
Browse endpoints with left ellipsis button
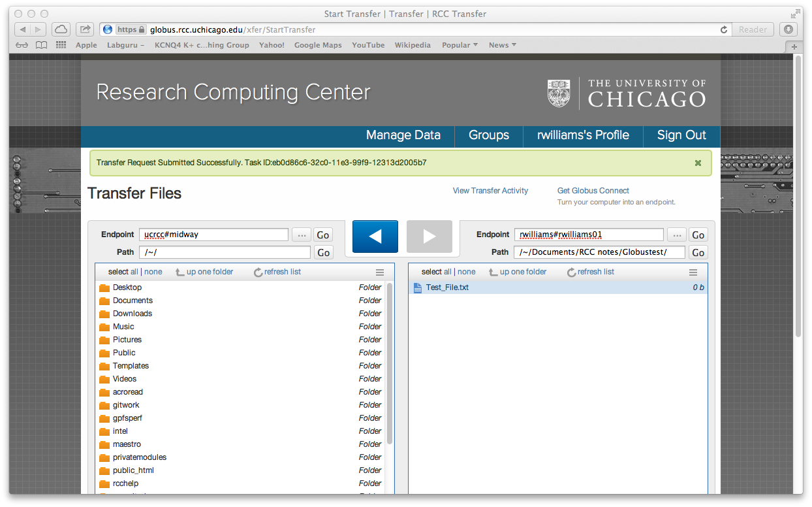click(x=301, y=235)
